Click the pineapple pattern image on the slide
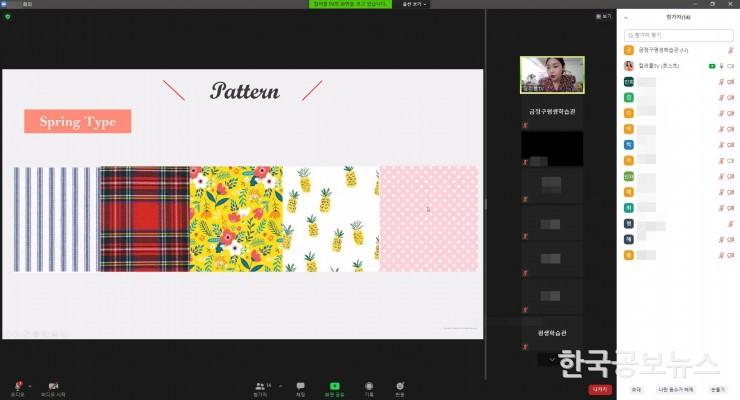The height and width of the screenshot is (400, 740). click(x=331, y=219)
